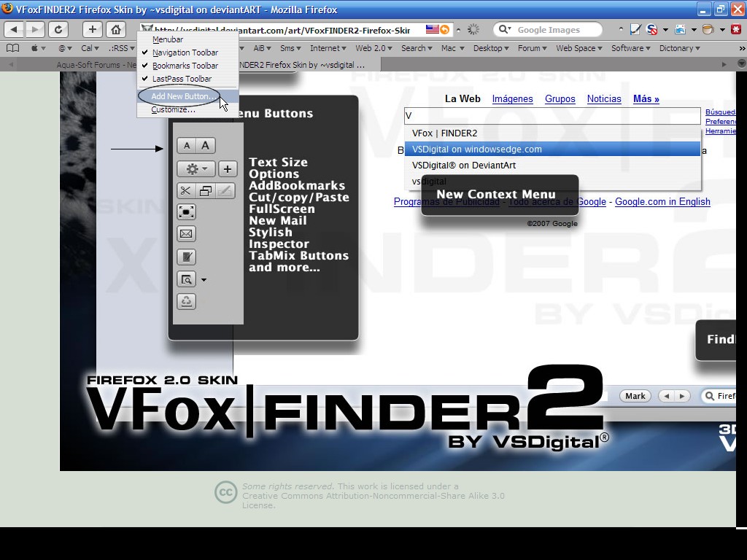The image size is (747, 560).
Task: Click the New Mail envelope icon
Action: point(186,234)
